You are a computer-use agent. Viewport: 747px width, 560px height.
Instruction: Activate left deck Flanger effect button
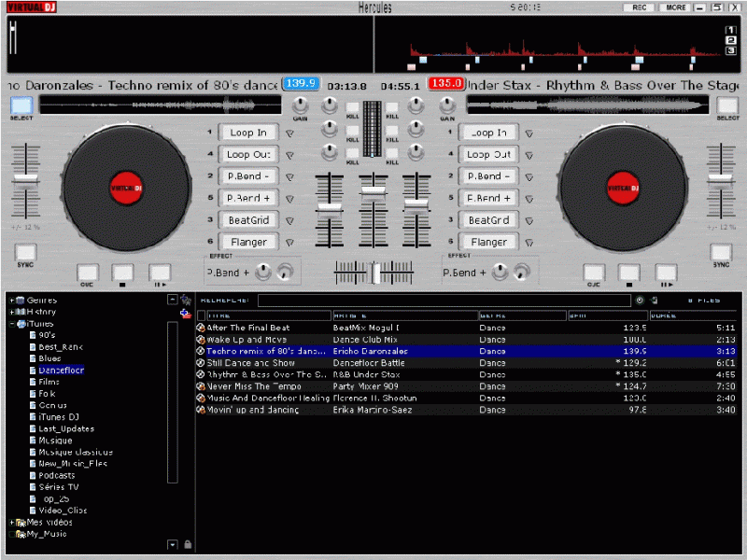pyautogui.click(x=248, y=242)
